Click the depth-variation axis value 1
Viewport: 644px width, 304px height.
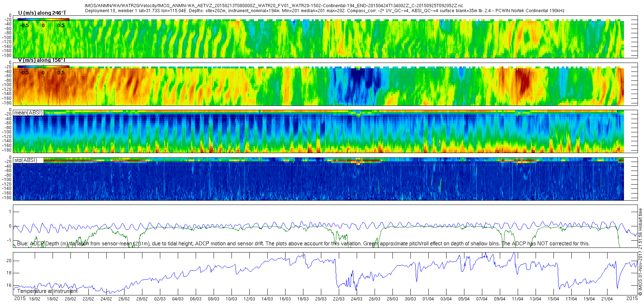point(10,212)
